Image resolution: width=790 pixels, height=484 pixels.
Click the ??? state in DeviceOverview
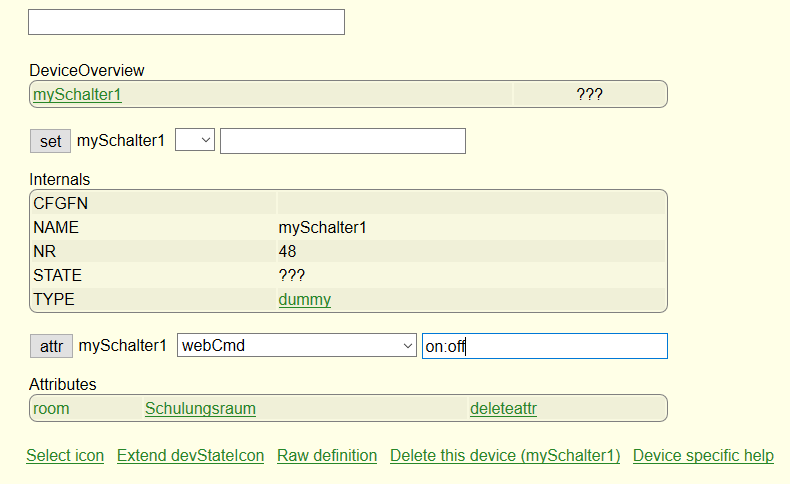click(x=589, y=94)
